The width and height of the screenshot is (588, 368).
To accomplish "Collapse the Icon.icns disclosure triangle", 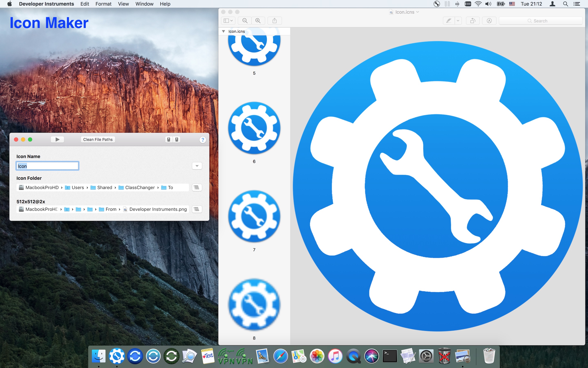I will (223, 31).
